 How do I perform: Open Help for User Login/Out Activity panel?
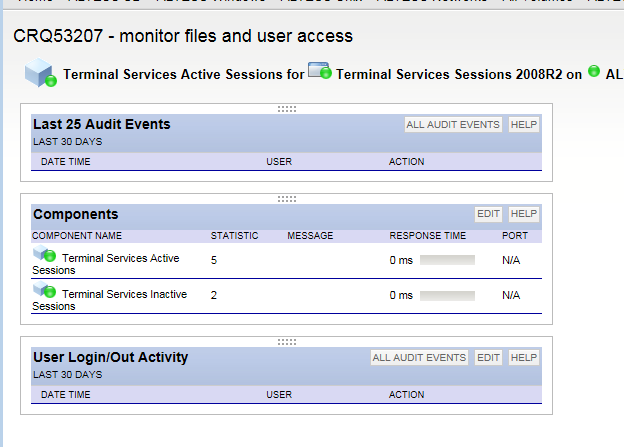(524, 357)
